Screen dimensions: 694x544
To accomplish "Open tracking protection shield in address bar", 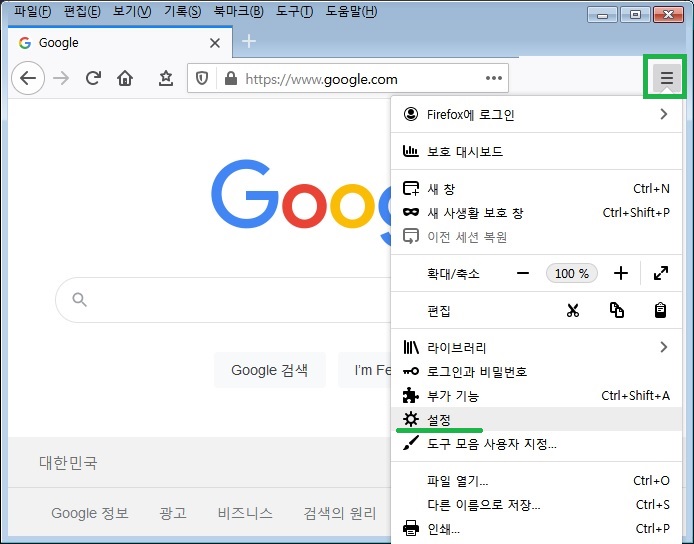I will (x=202, y=79).
